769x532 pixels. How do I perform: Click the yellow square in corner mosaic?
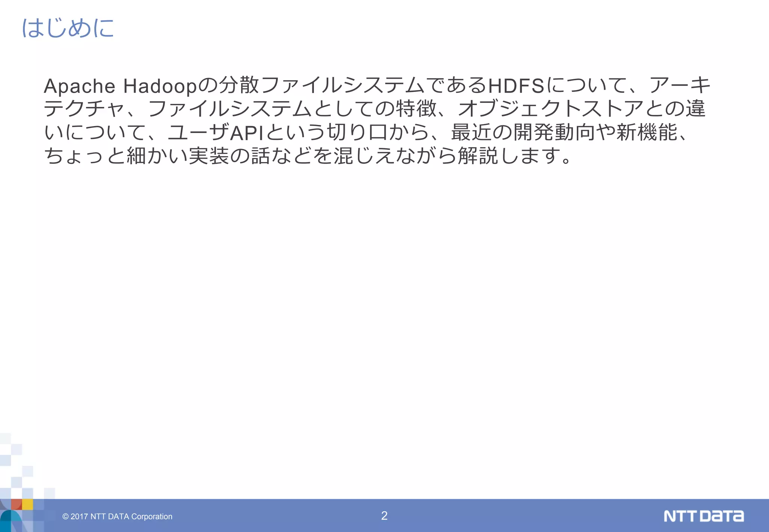[x=27, y=504]
